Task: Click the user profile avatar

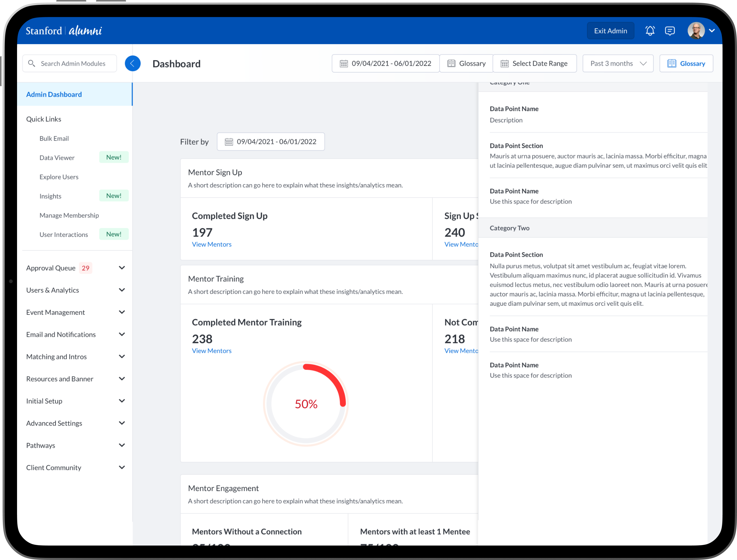Action: 696,31
